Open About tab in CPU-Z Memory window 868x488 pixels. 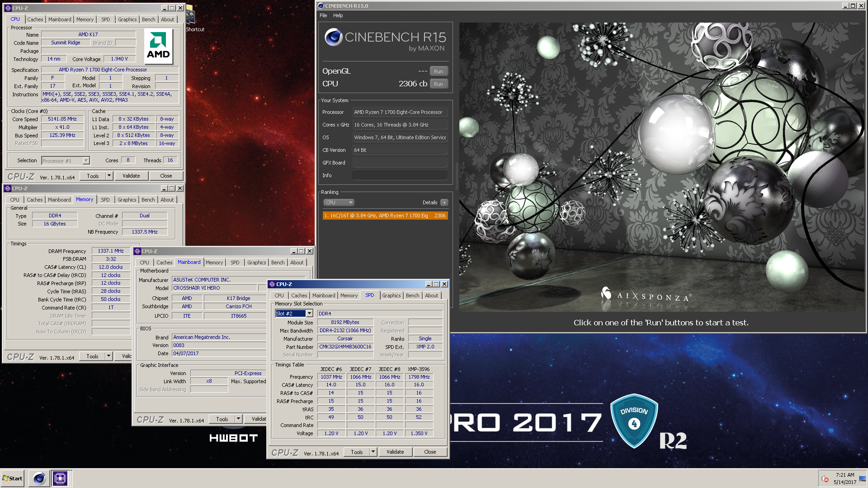167,200
